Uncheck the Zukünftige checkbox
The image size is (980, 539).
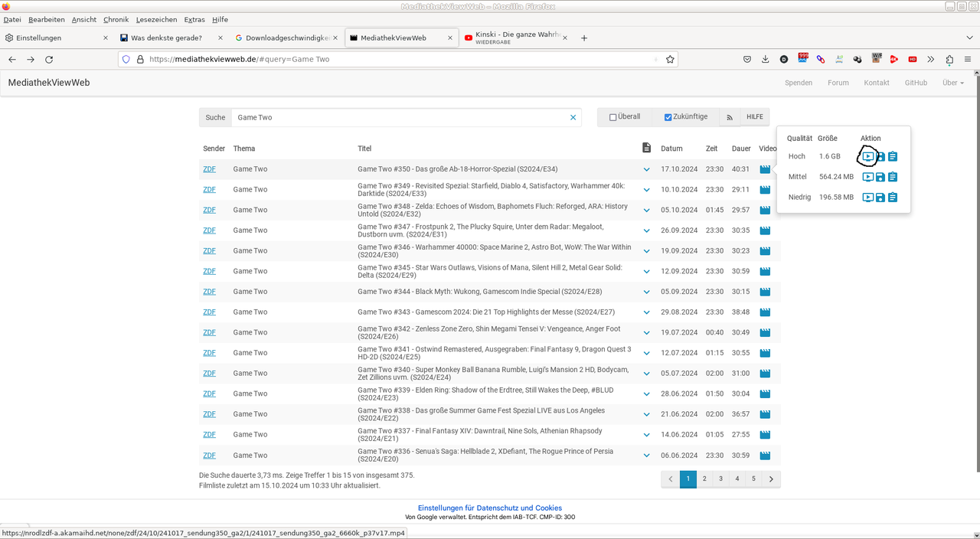click(668, 117)
